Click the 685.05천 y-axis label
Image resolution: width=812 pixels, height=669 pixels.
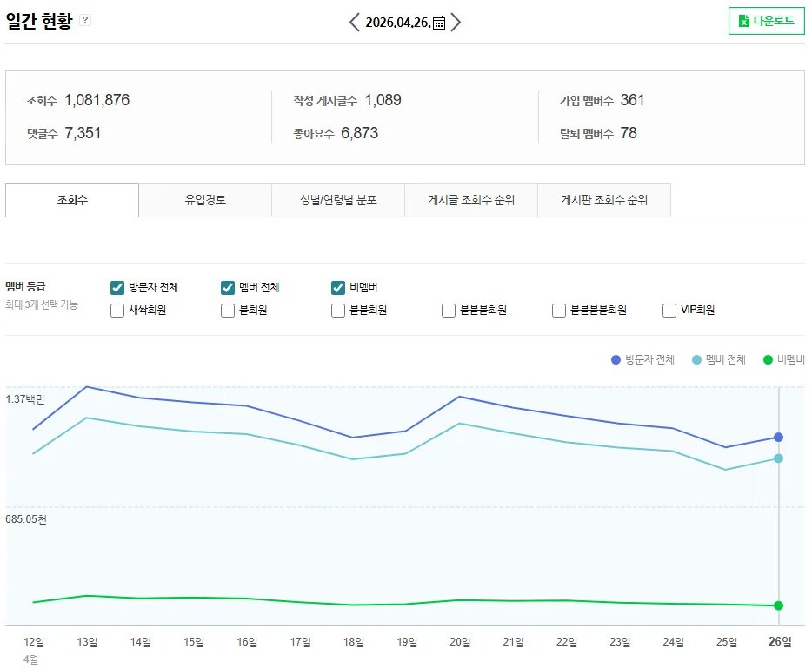pyautogui.click(x=26, y=519)
